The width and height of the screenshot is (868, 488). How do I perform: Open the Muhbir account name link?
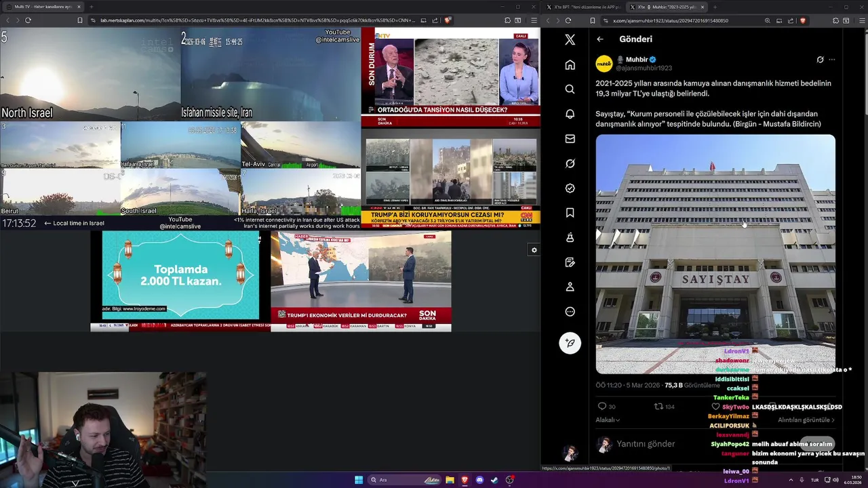click(x=637, y=60)
